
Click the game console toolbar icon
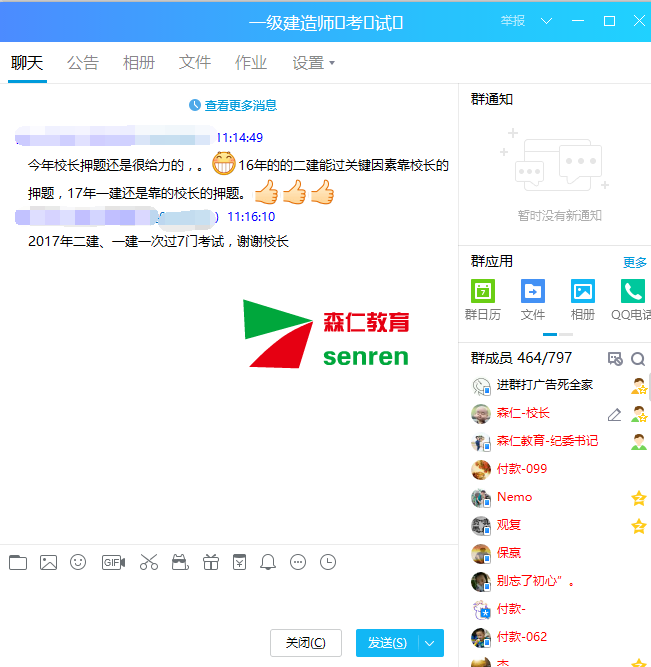click(180, 562)
